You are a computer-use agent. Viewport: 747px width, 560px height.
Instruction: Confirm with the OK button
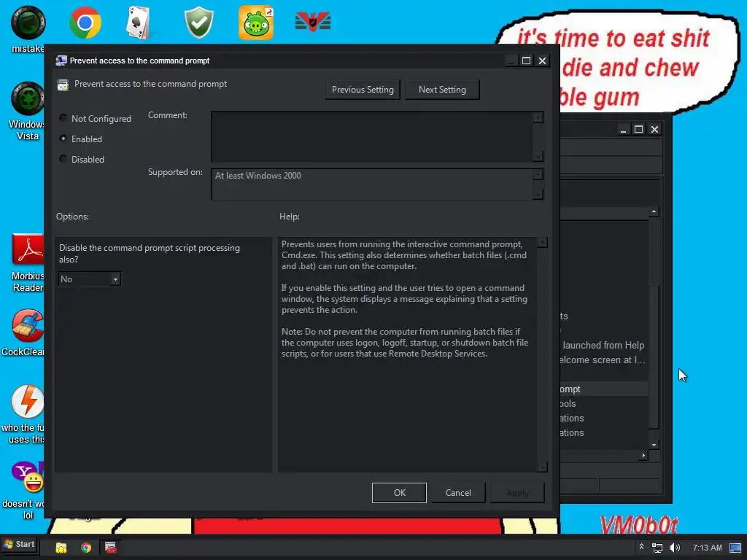tap(399, 493)
